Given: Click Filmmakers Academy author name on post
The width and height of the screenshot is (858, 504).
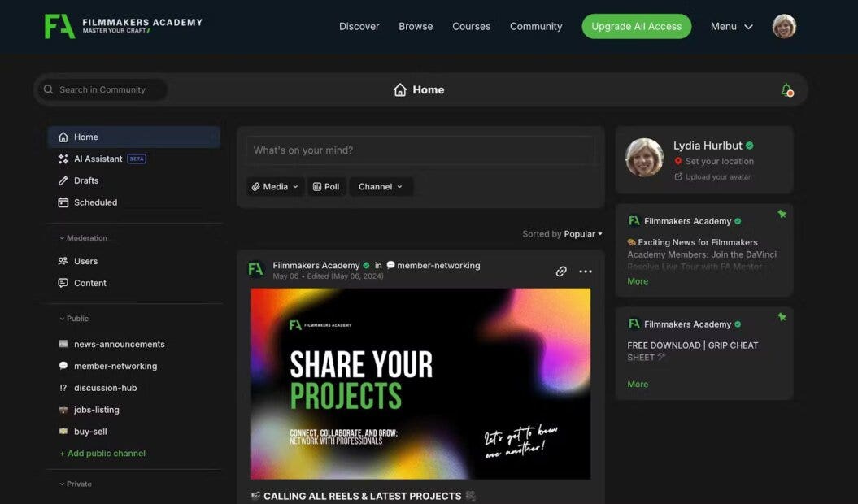Looking at the screenshot, I should [316, 265].
